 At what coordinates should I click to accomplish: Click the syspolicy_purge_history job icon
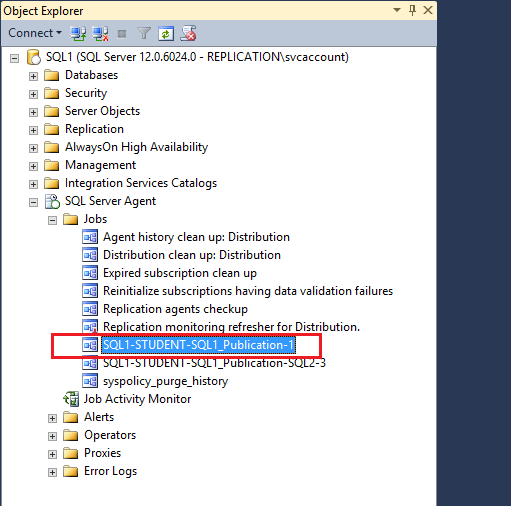pos(90,381)
